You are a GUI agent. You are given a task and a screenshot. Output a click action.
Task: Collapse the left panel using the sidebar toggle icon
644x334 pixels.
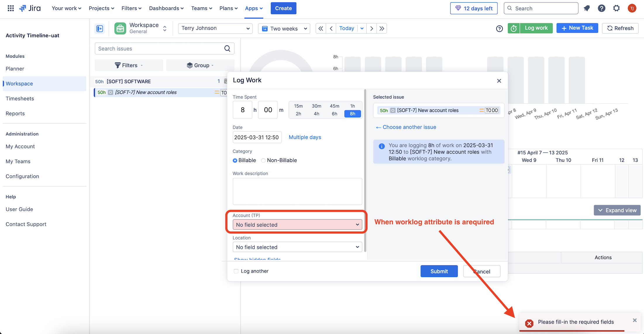coord(100,28)
